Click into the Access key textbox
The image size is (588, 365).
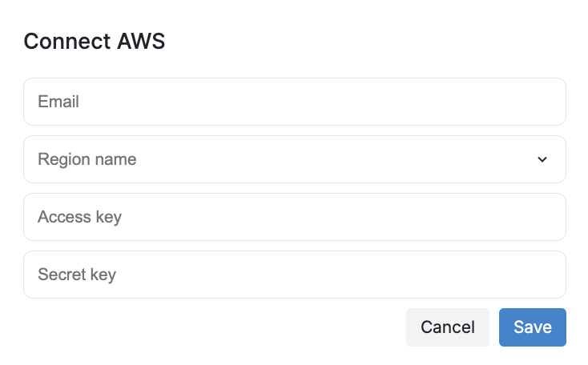pyautogui.click(x=294, y=217)
